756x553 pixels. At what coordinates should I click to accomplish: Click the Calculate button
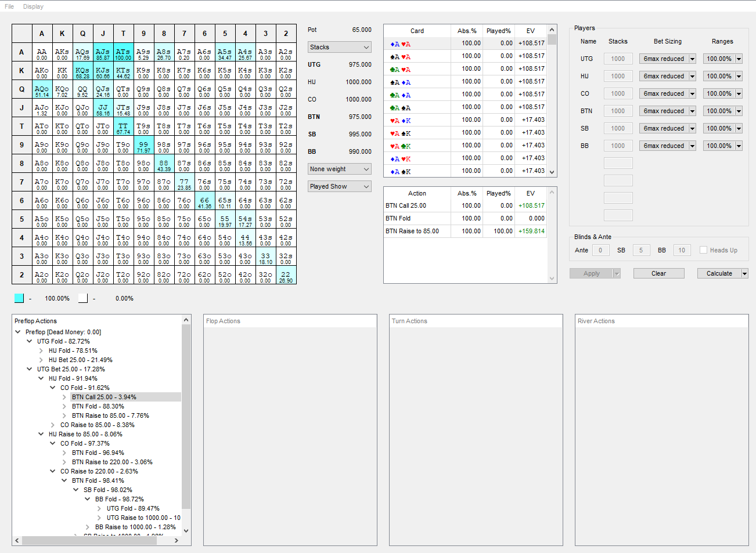(719, 273)
